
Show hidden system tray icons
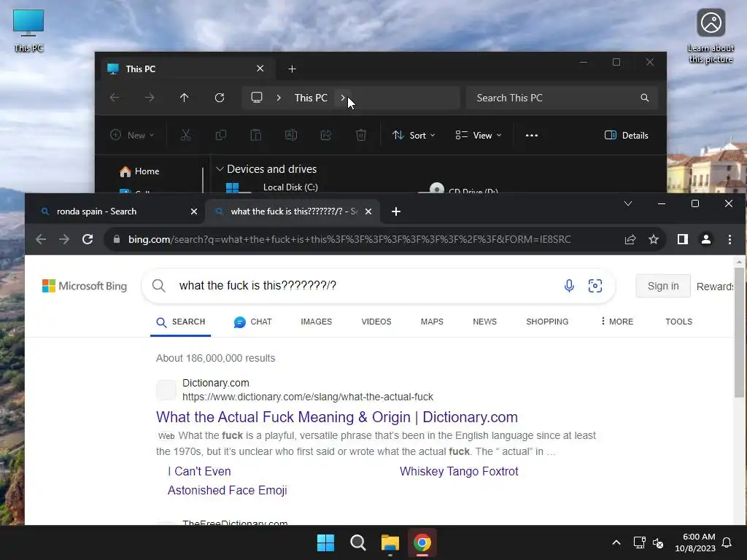pos(616,542)
